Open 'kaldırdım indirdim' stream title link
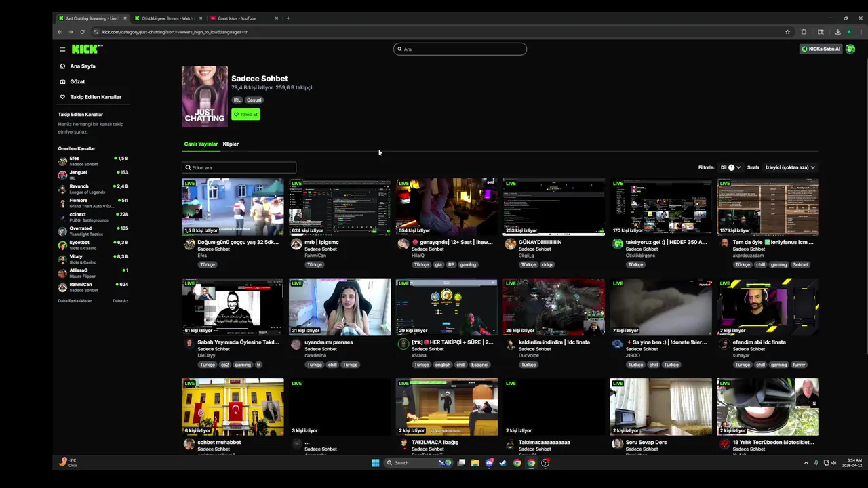Image resolution: width=868 pixels, height=488 pixels. pyautogui.click(x=554, y=342)
